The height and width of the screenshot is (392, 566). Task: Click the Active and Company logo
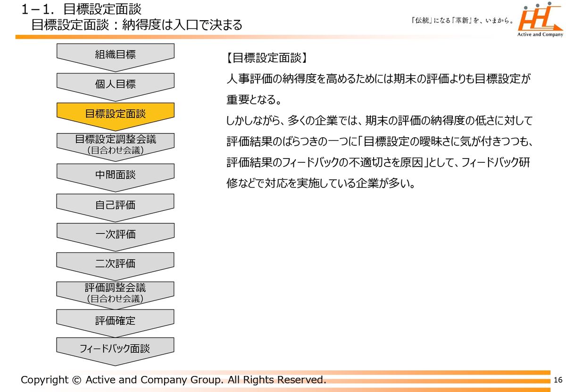(x=540, y=22)
